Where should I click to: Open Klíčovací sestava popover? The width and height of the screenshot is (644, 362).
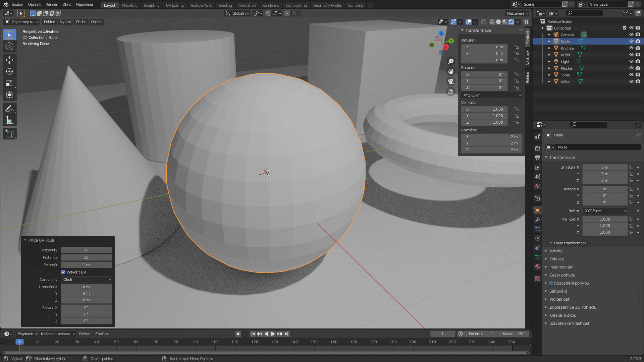click(x=58, y=334)
